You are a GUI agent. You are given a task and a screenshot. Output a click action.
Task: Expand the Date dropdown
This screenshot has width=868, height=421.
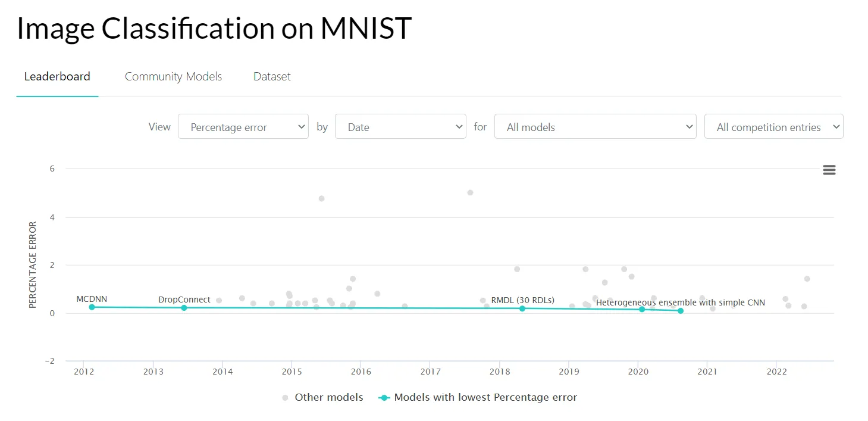[x=400, y=127]
